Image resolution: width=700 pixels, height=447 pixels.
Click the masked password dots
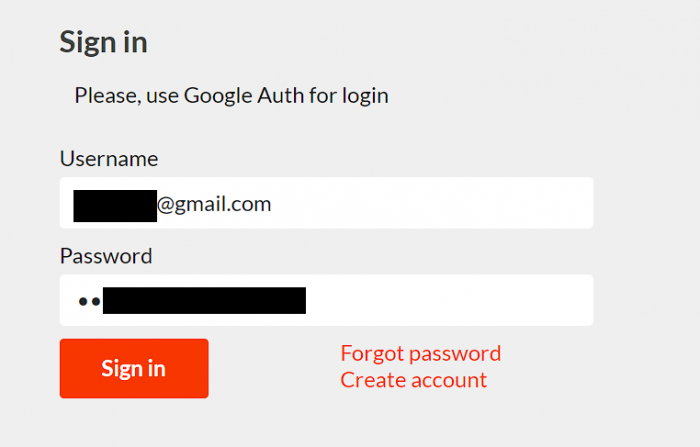(88, 300)
